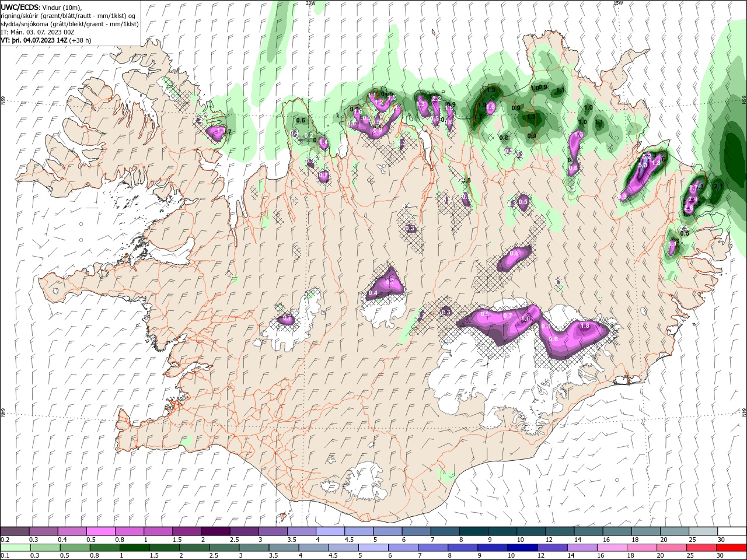
Task: Click the violet swatch between 12 and 14, bottom row
Action: point(551,548)
